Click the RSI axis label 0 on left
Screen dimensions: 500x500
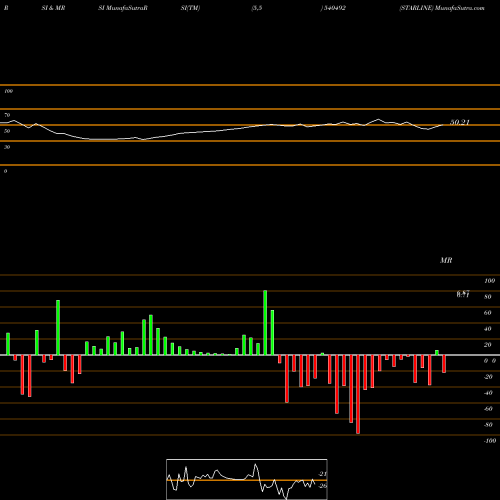pos(5,171)
